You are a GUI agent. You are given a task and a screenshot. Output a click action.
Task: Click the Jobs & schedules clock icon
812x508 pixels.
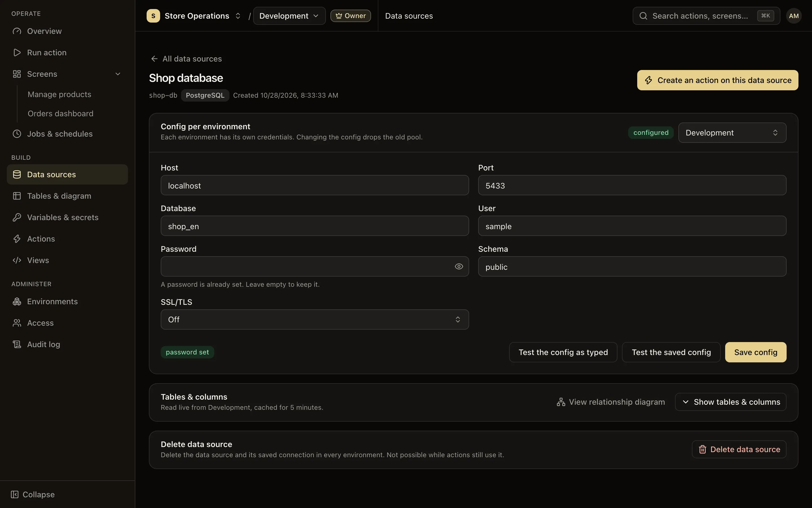[17, 134]
